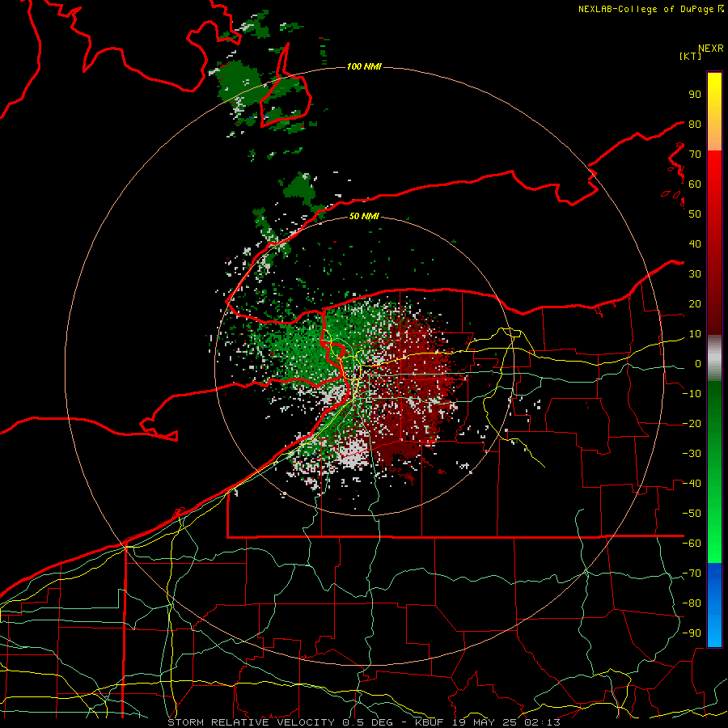Select the "20" value on velocity scale
This screenshot has height=728, width=728.
(695, 303)
